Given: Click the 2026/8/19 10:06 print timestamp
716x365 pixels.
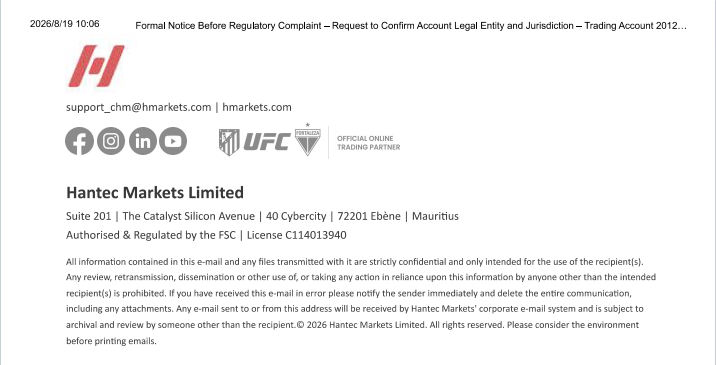Looking at the screenshot, I should 64,24.
